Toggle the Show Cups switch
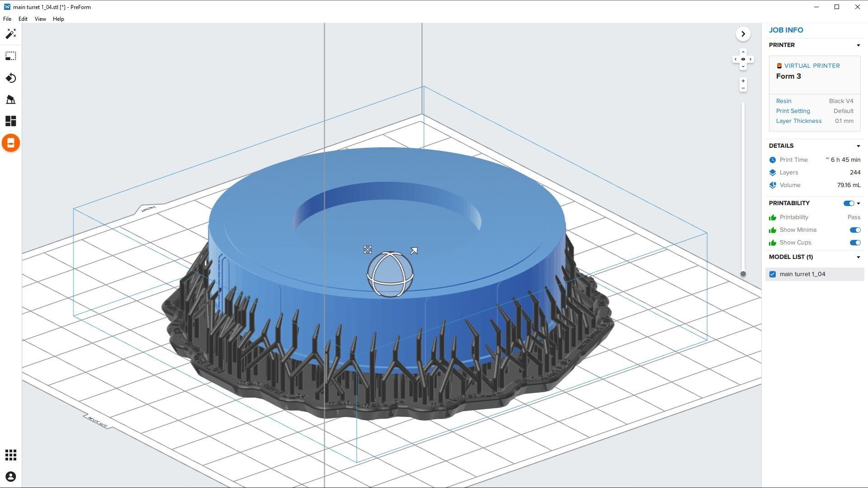 855,243
